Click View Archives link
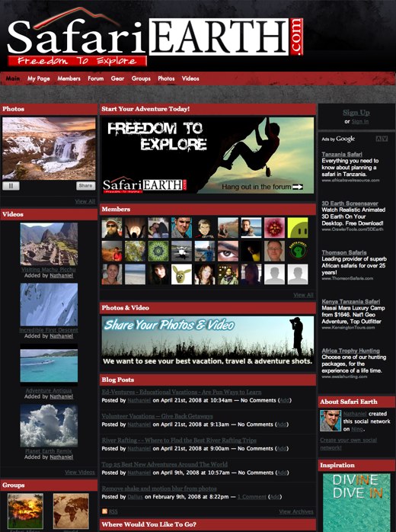The image size is (396, 532). pos(296,511)
